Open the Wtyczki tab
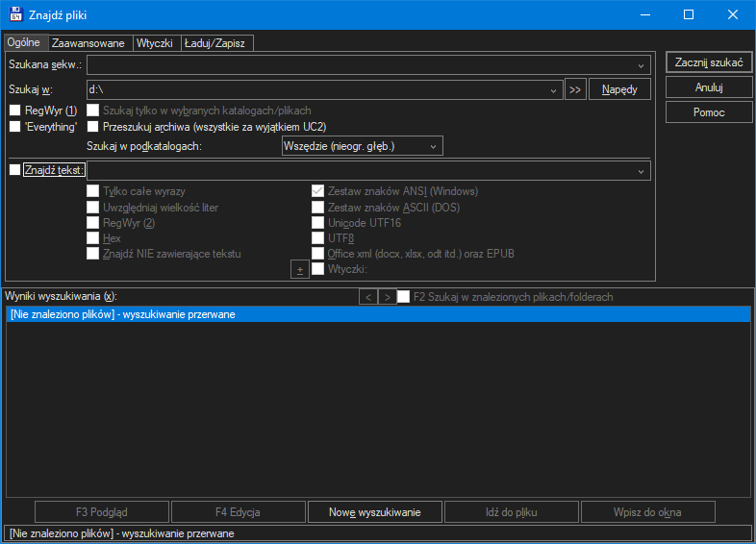756x544 pixels. [x=155, y=43]
